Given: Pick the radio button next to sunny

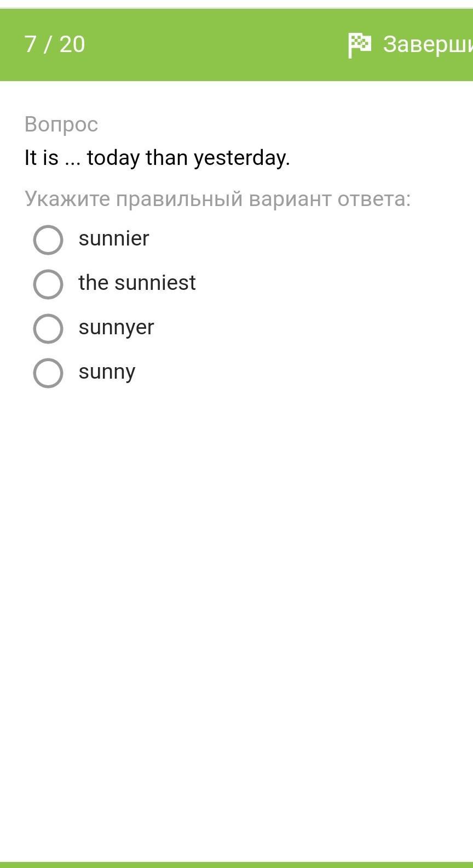Looking at the screenshot, I should point(48,373).
